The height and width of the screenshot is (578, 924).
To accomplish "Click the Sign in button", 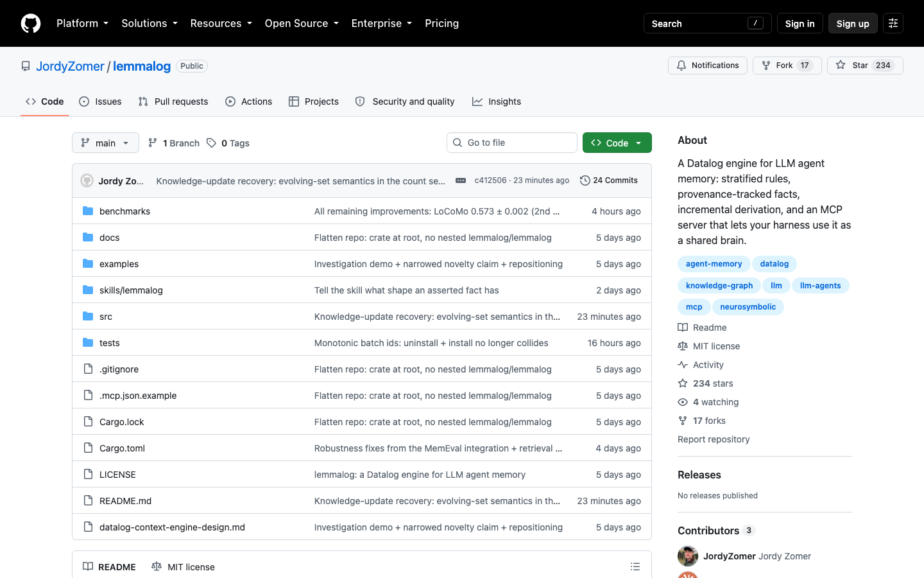I will [800, 23].
